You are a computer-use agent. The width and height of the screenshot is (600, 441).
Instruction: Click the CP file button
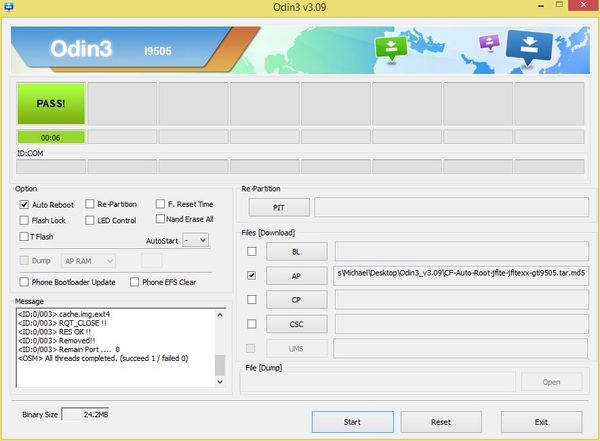click(x=297, y=300)
